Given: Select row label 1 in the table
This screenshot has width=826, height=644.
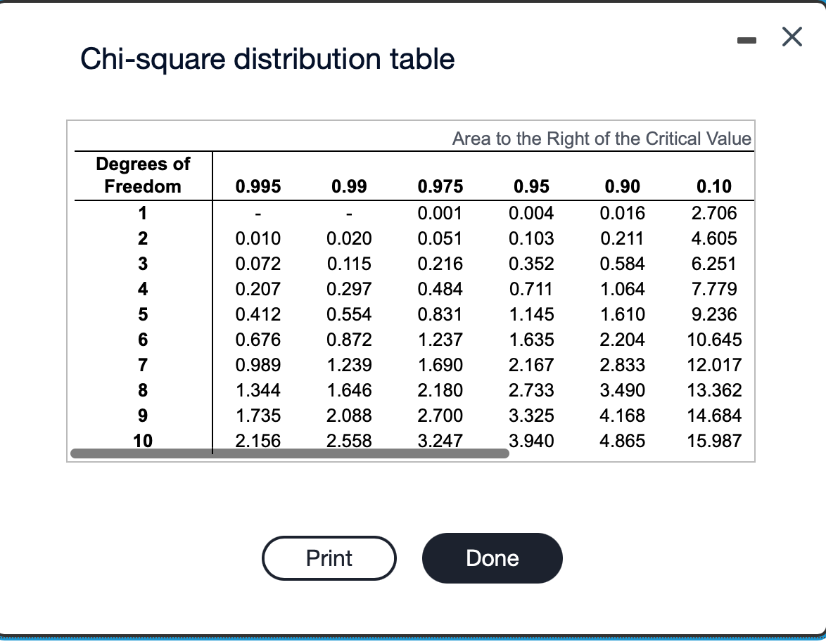Looking at the screenshot, I should click(x=142, y=213).
